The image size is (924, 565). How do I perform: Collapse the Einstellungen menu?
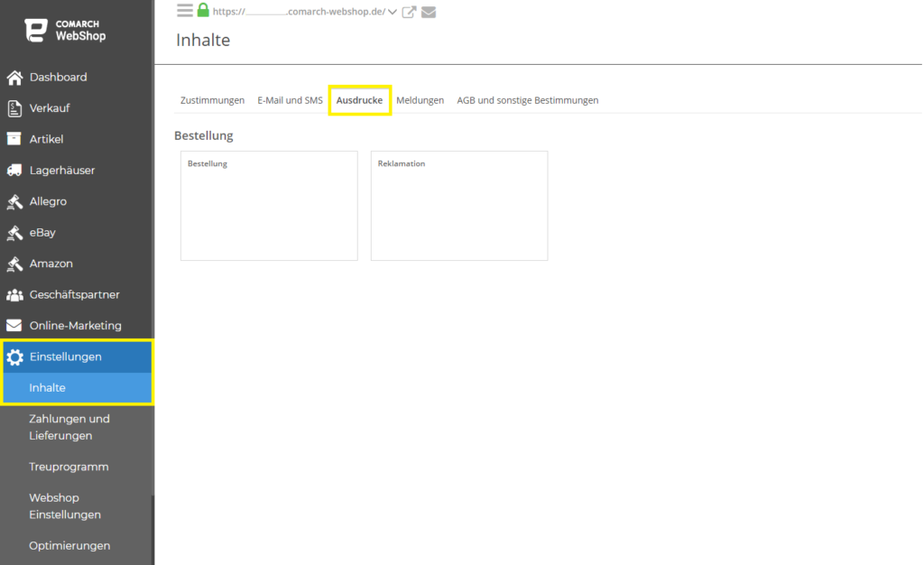point(78,357)
